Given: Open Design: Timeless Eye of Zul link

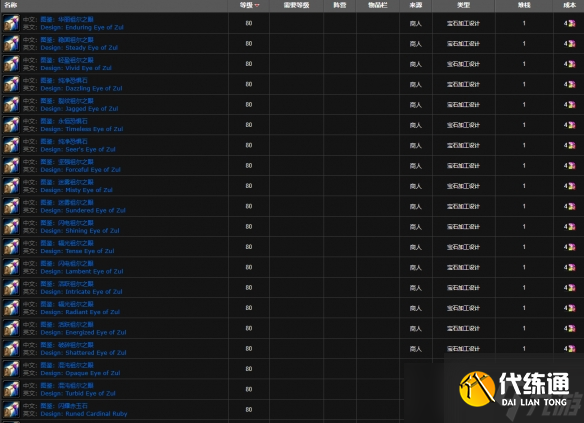Looking at the screenshot, I should coord(82,129).
